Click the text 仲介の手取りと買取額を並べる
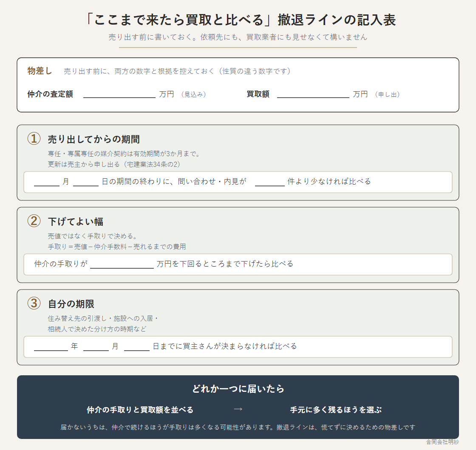The image size is (476, 450). (140, 410)
